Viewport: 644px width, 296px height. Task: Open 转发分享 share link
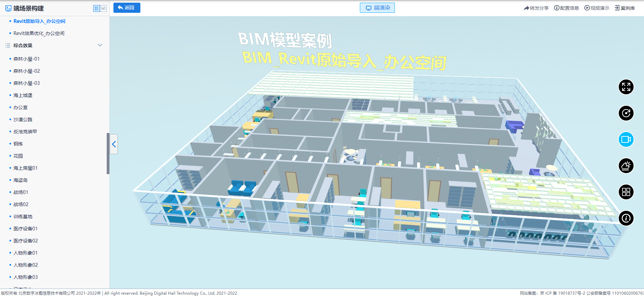tap(536, 8)
